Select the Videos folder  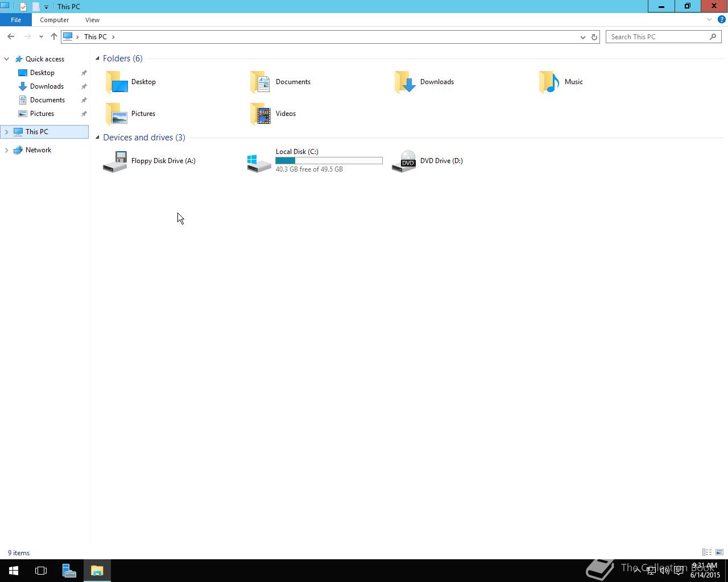pyautogui.click(x=273, y=114)
